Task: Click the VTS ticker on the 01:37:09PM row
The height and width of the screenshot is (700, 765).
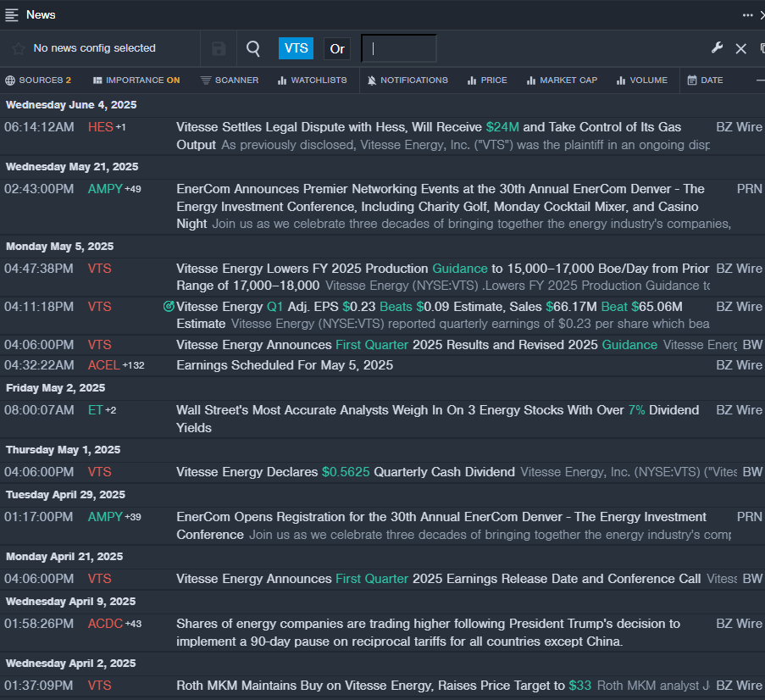Action: [99, 686]
